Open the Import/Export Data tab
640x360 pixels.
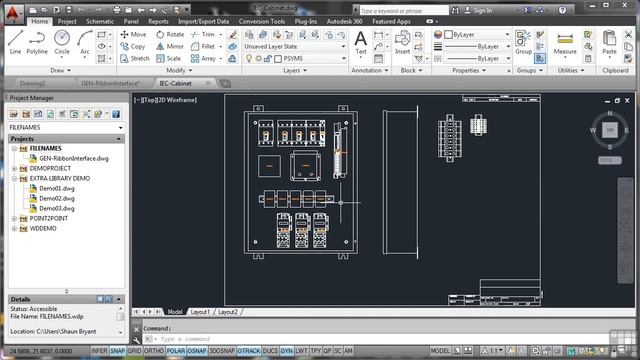tap(203, 21)
